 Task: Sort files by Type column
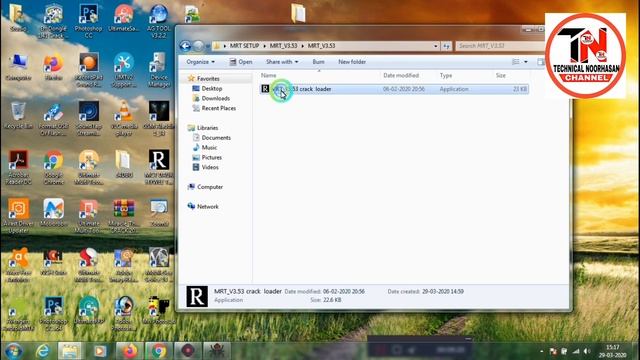(x=446, y=76)
